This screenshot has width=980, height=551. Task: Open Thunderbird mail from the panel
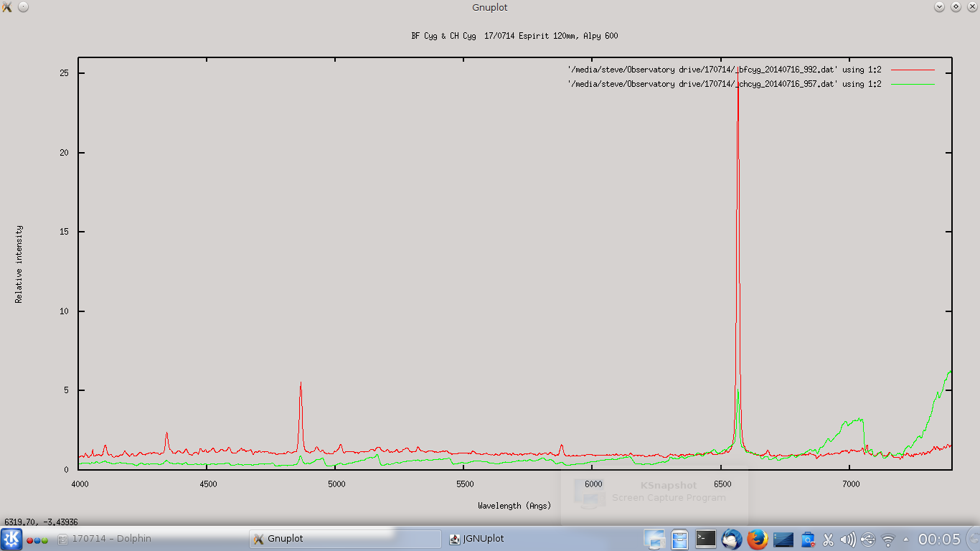tap(731, 539)
